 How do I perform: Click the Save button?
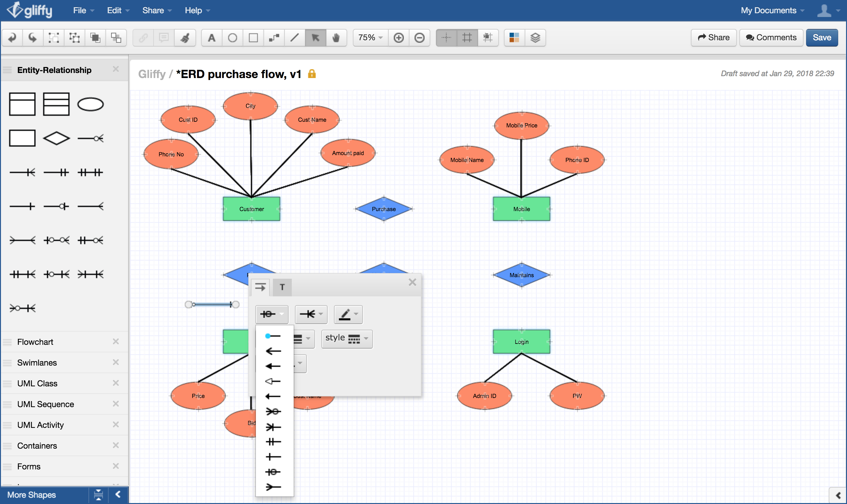pos(822,37)
